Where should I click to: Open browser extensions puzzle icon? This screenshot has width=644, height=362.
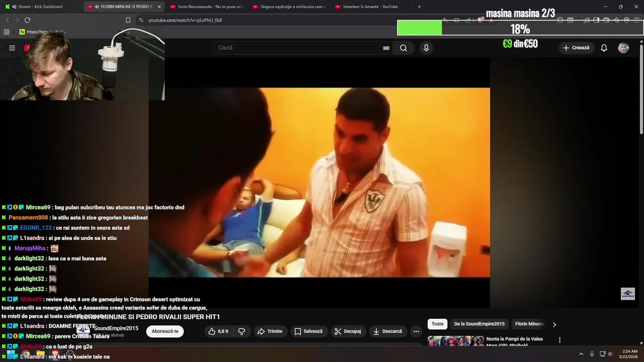pos(560,20)
